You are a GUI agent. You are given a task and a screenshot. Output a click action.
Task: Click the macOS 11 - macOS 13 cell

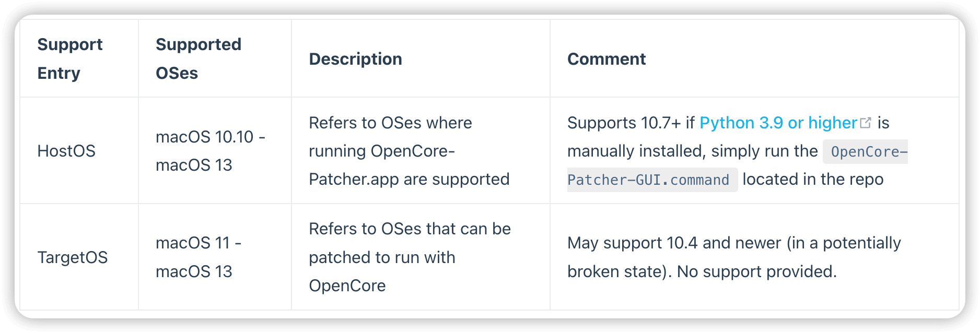click(199, 257)
